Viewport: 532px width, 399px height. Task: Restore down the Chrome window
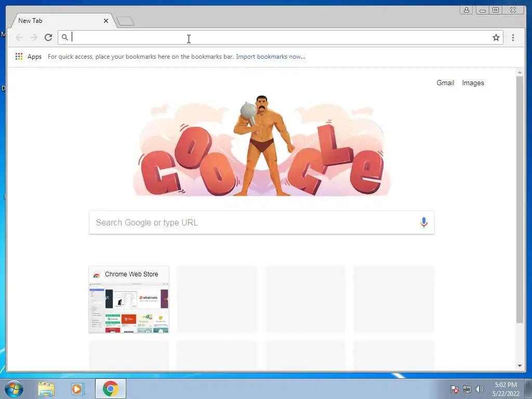pyautogui.click(x=496, y=10)
